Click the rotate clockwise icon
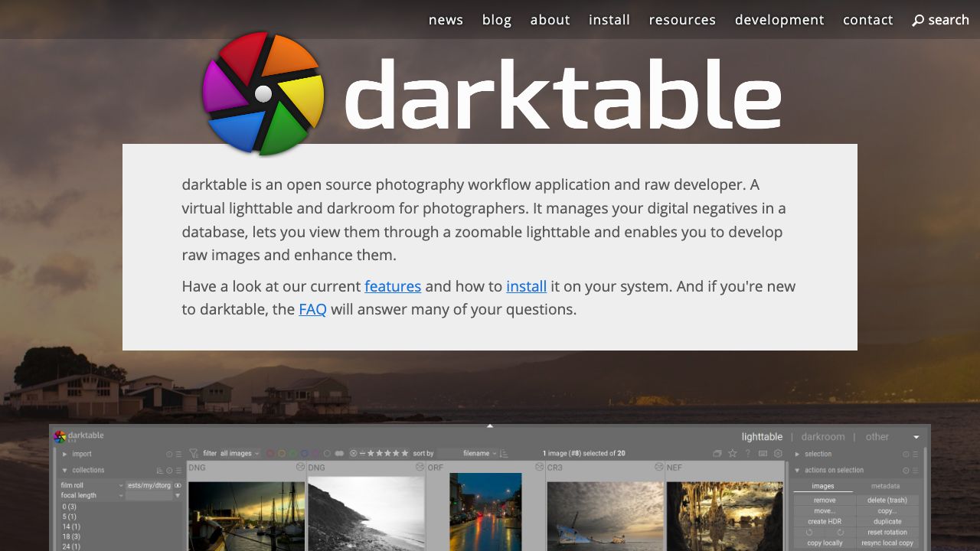Image resolution: width=980 pixels, height=551 pixels. [841, 533]
